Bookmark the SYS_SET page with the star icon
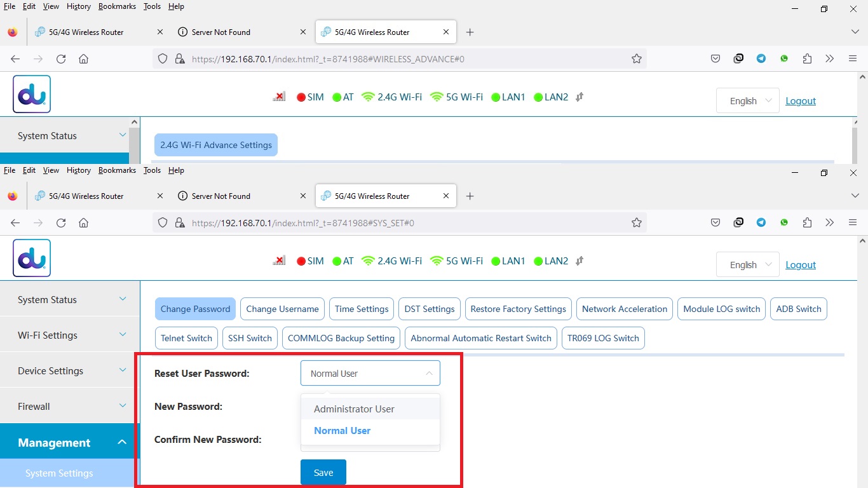This screenshot has width=868, height=488. [636, 223]
